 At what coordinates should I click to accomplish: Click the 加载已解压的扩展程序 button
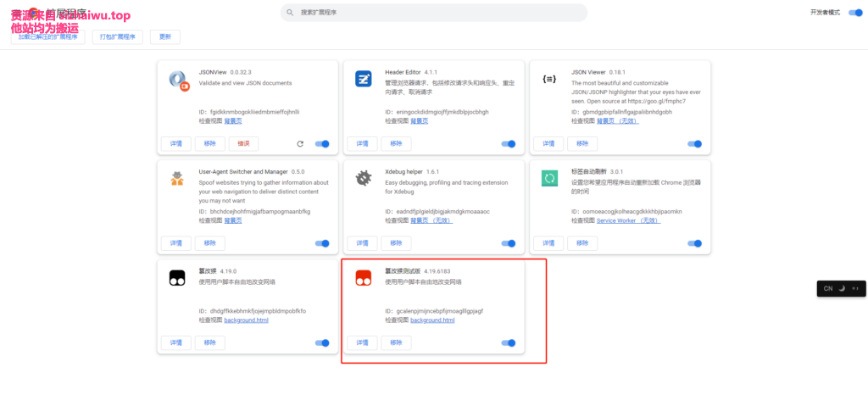(x=47, y=36)
